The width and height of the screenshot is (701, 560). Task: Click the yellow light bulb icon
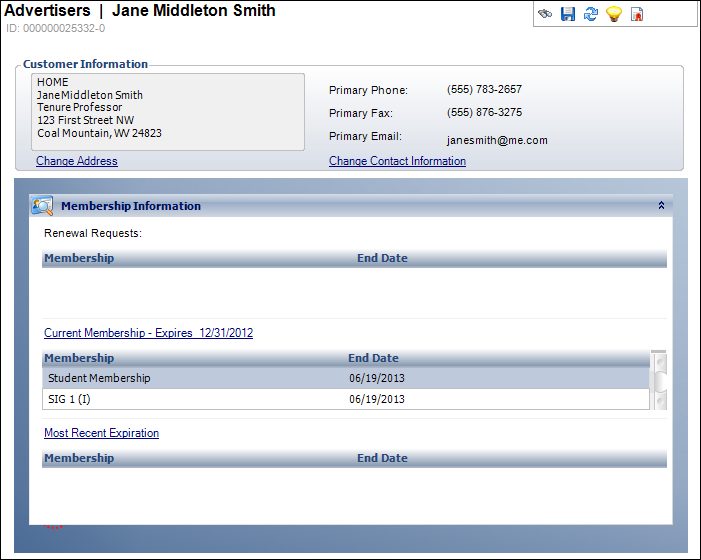[x=614, y=14]
